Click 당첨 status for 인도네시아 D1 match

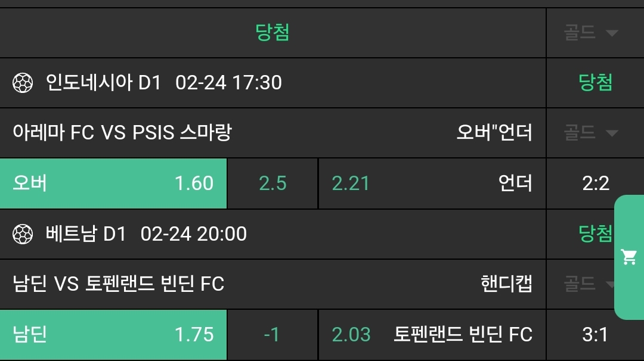click(595, 82)
